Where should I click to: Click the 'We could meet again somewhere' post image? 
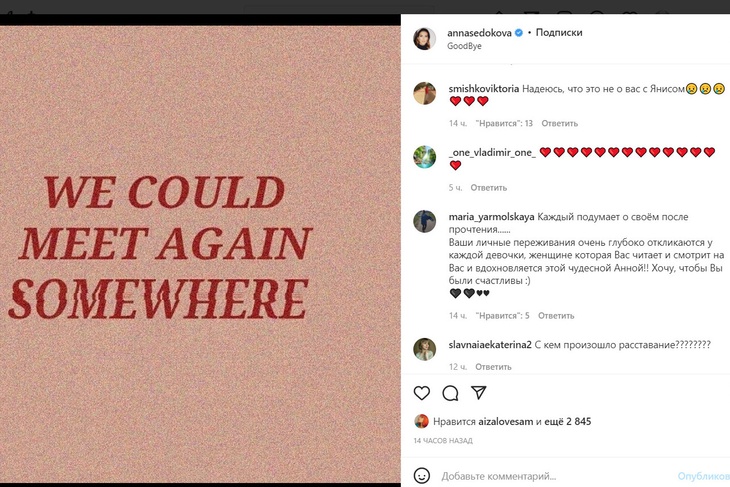[x=200, y=246]
